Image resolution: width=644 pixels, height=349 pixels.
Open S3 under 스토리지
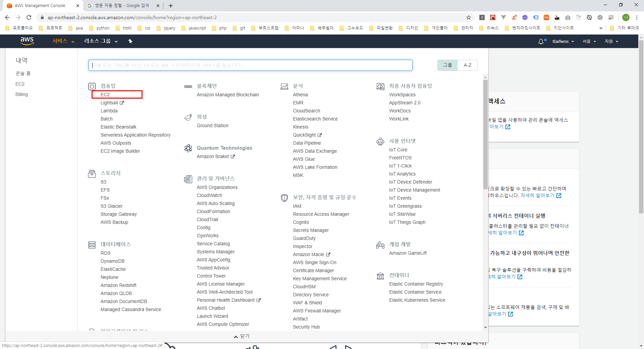coord(103,182)
